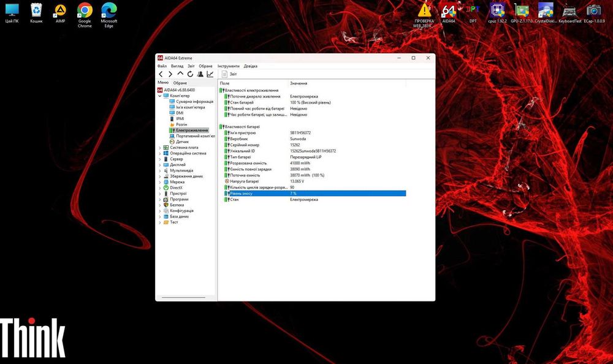Switch to the Обране panel tab
The height and width of the screenshot is (364, 613).
click(180, 83)
